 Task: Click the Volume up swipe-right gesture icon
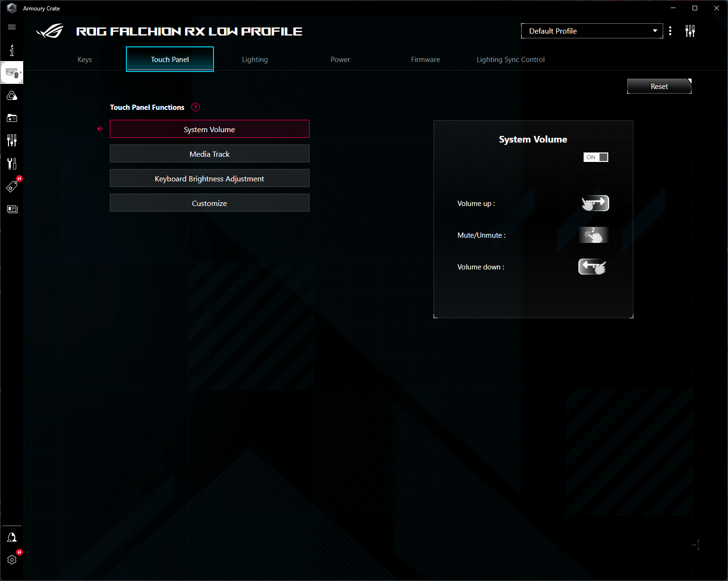click(595, 203)
